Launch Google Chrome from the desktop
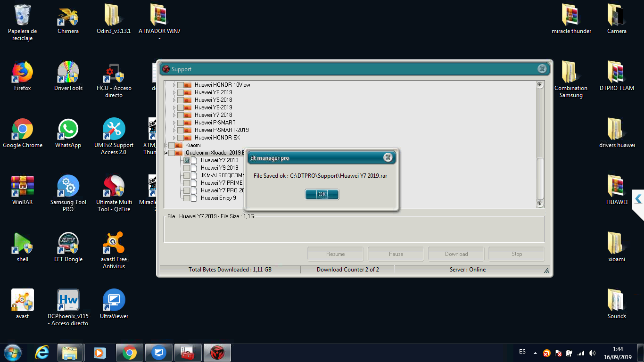Image resolution: width=644 pixels, height=362 pixels. click(22, 133)
